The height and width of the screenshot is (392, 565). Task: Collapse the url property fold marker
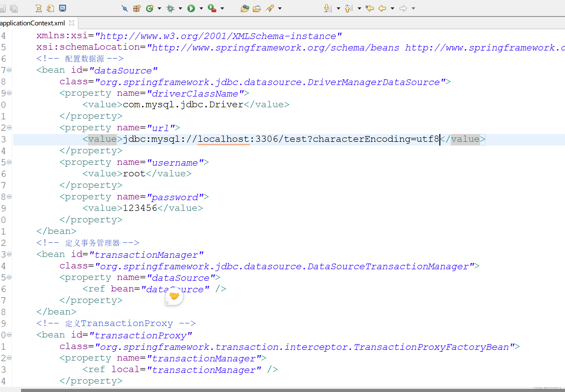(9, 127)
